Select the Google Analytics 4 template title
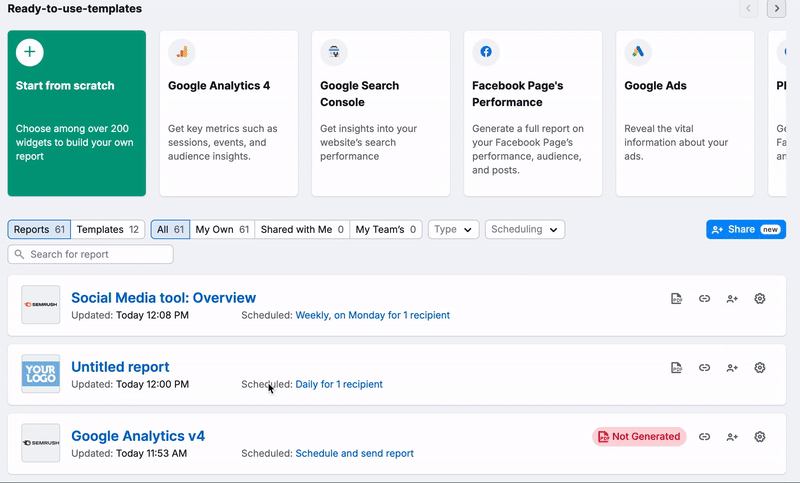This screenshot has width=800, height=483. coord(219,86)
